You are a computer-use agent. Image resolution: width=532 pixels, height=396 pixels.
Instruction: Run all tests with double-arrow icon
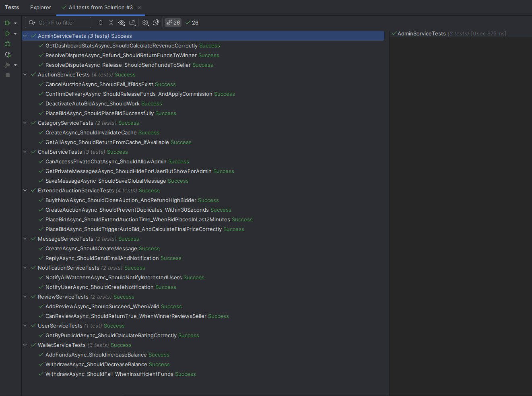point(8,23)
